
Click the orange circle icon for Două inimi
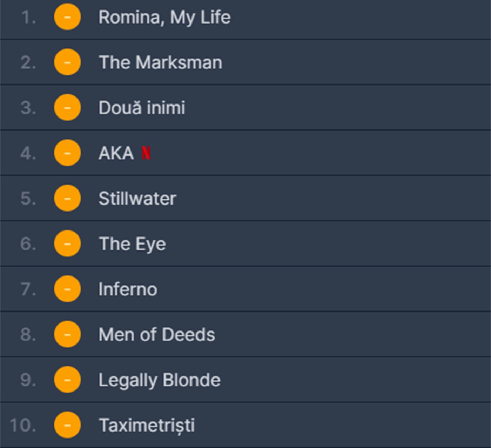pyautogui.click(x=67, y=107)
